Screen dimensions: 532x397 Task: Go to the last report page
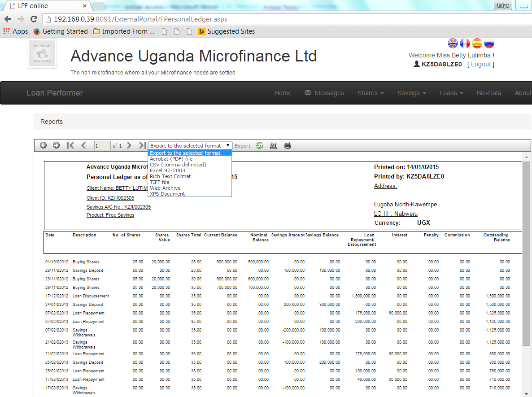click(142, 145)
